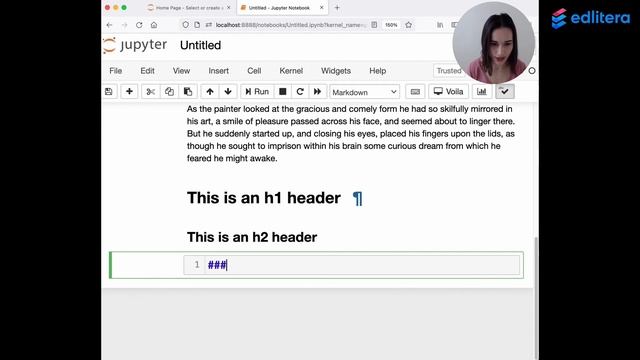Screen dimensions: 640x360
Task: Click the localhost address bar
Action: point(290,25)
